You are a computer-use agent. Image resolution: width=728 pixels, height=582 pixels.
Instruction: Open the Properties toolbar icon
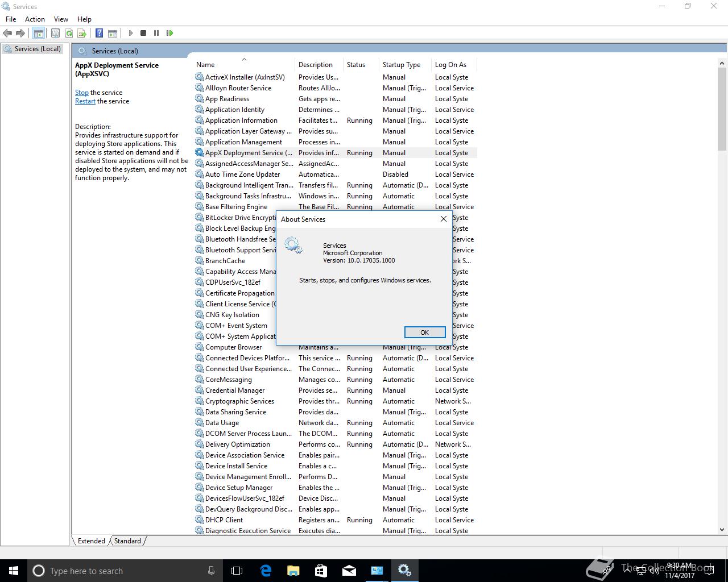coord(55,33)
